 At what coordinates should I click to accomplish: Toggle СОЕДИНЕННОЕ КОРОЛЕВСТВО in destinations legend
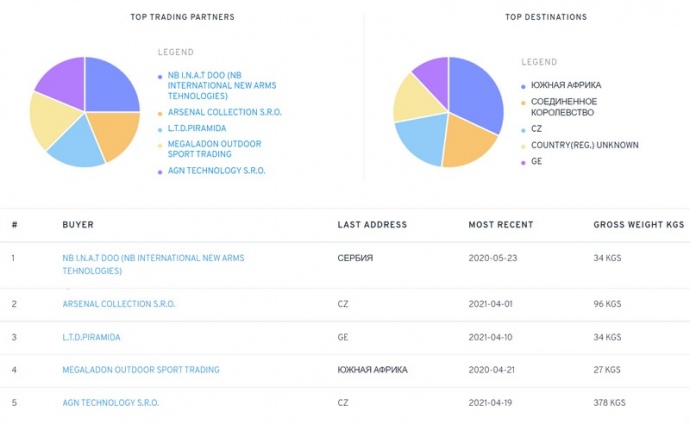tap(564, 107)
